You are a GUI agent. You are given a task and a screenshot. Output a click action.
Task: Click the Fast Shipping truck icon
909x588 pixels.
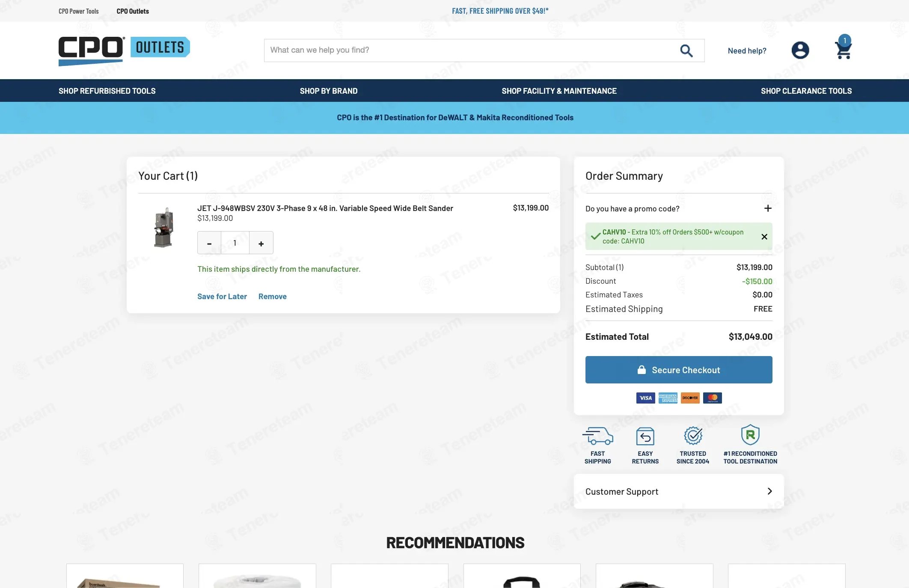click(597, 436)
